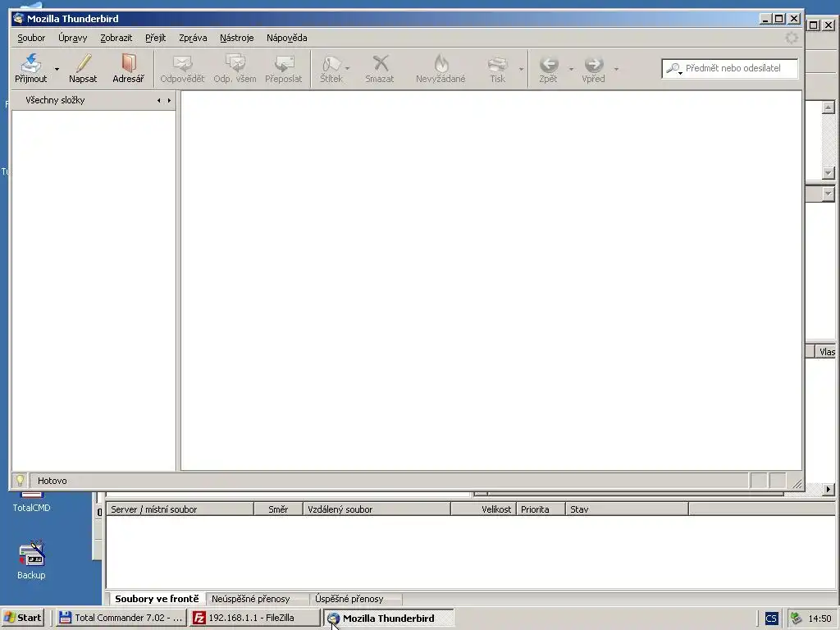
Task: Open the Windows Start menu
Action: click(x=23, y=618)
